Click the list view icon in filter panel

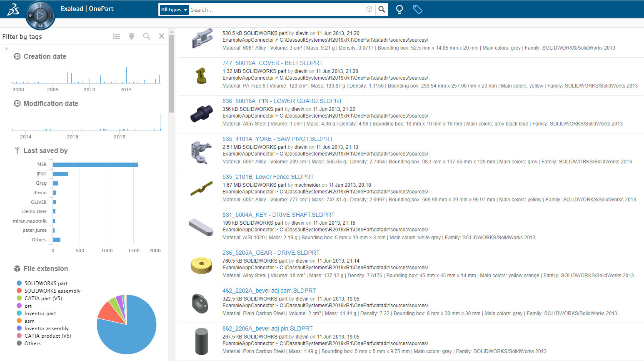coord(117,37)
